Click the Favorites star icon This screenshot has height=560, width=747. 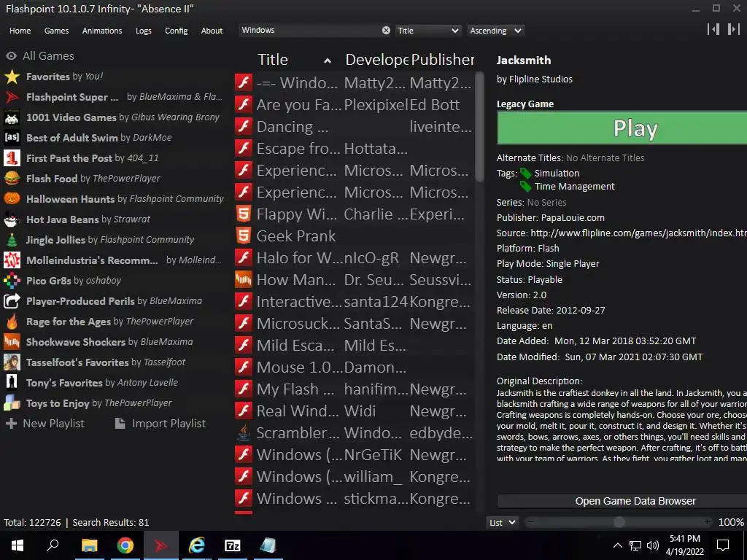coord(12,77)
